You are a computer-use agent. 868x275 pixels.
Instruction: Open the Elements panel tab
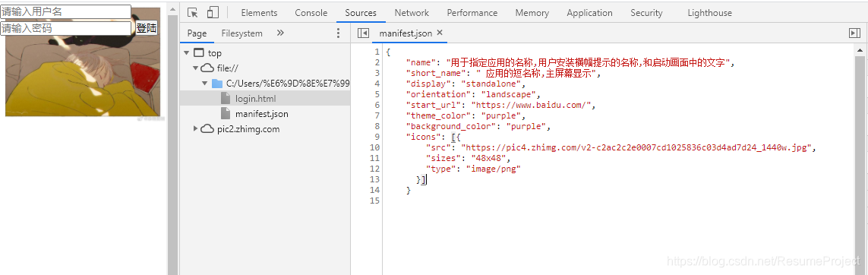[259, 13]
